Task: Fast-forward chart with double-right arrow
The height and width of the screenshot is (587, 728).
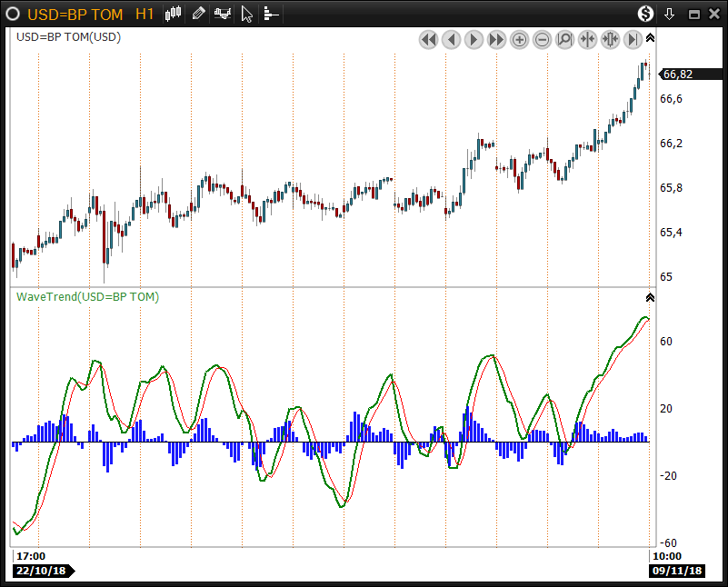Action: click(x=496, y=39)
